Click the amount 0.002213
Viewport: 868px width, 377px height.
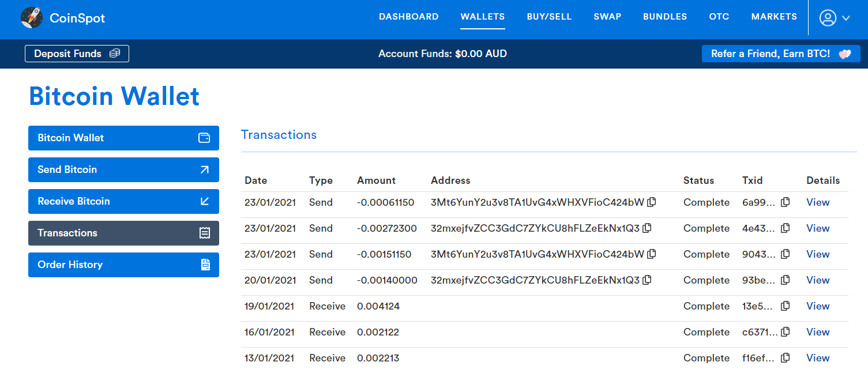coord(378,358)
